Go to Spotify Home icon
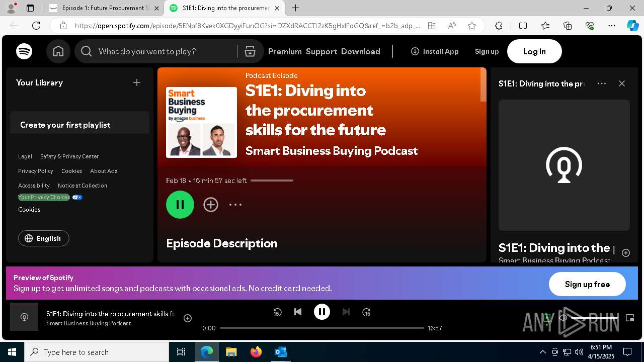This screenshot has height=362, width=644. 58,51
